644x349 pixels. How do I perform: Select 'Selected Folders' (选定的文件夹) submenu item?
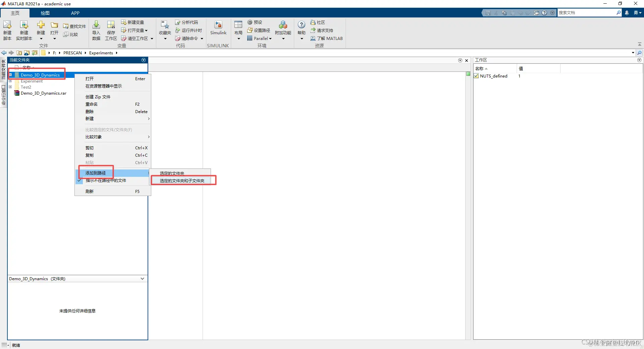click(180, 173)
